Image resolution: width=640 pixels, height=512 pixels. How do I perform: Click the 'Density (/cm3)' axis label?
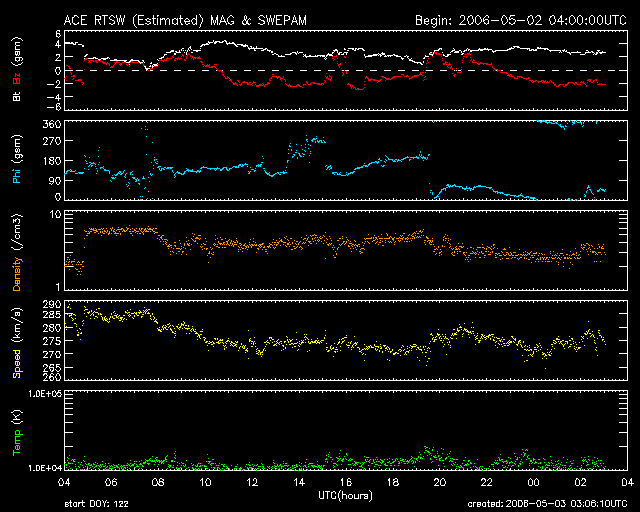17,252
